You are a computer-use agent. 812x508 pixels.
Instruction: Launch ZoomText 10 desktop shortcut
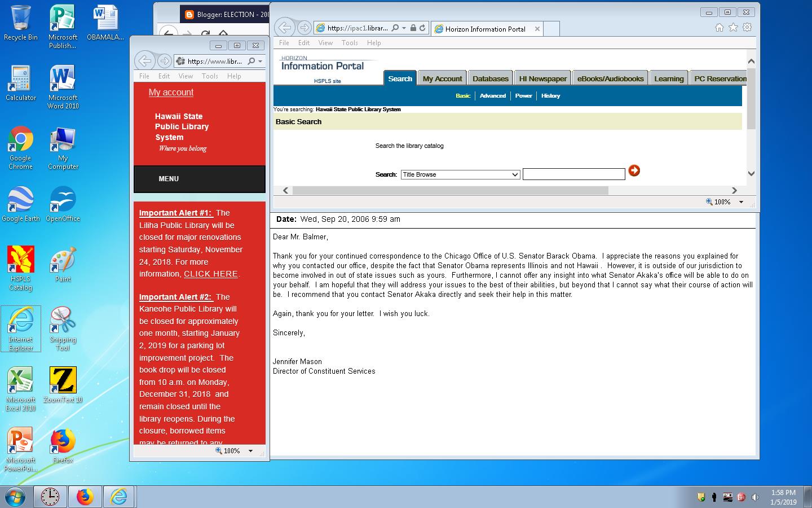pos(63,385)
